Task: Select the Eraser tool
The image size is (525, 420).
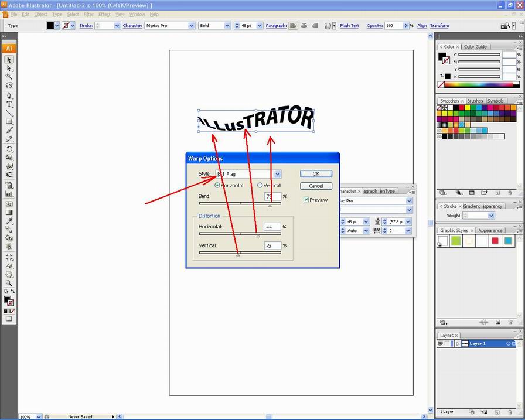Action: tap(9, 267)
